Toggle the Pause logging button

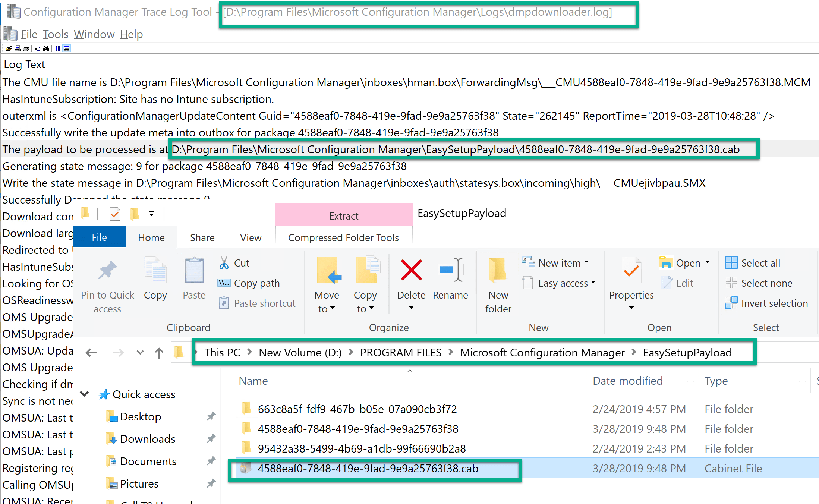57,48
